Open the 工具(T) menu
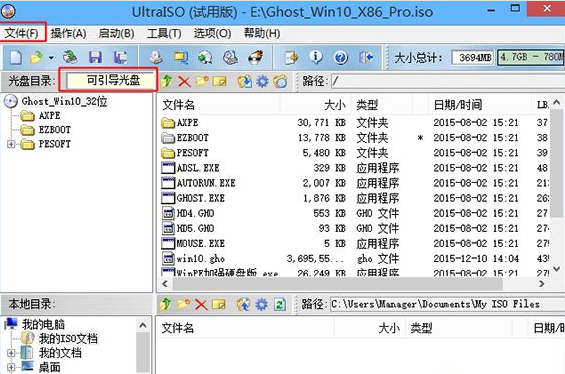This screenshot has width=565, height=374. tap(164, 34)
